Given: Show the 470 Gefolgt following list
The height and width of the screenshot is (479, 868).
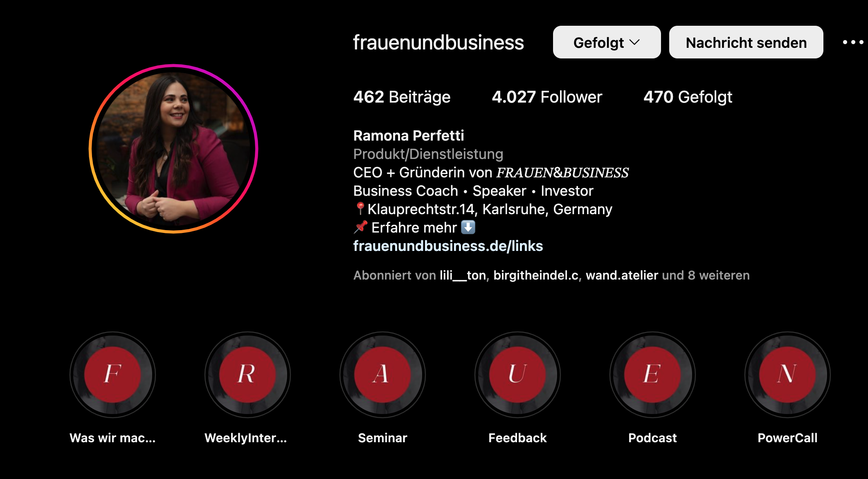Looking at the screenshot, I should coord(688,97).
